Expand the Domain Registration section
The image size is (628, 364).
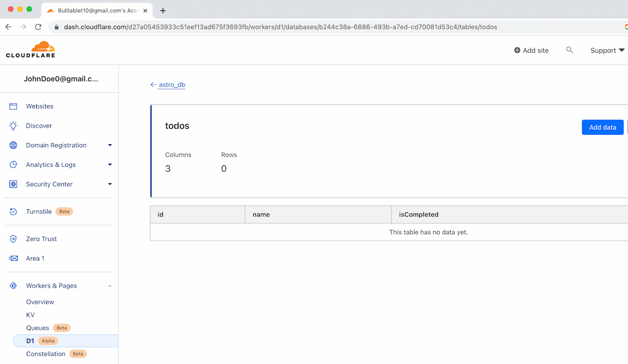(x=110, y=145)
